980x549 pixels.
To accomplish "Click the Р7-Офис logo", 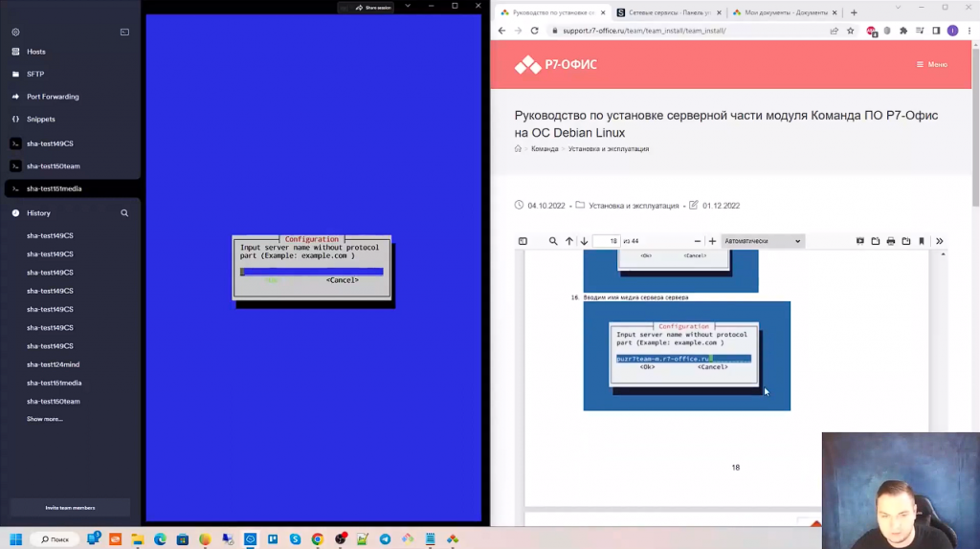I will tap(556, 64).
